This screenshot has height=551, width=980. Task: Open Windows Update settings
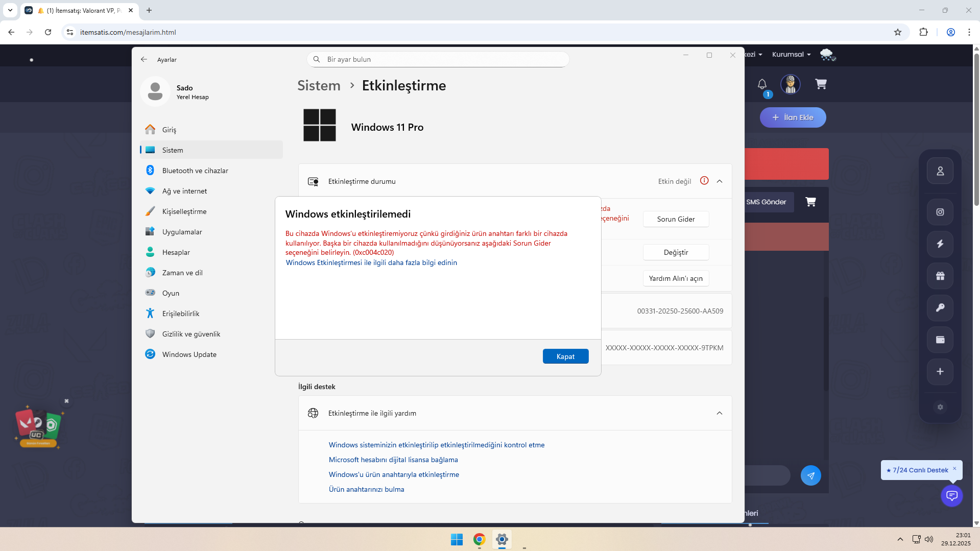pos(211,354)
